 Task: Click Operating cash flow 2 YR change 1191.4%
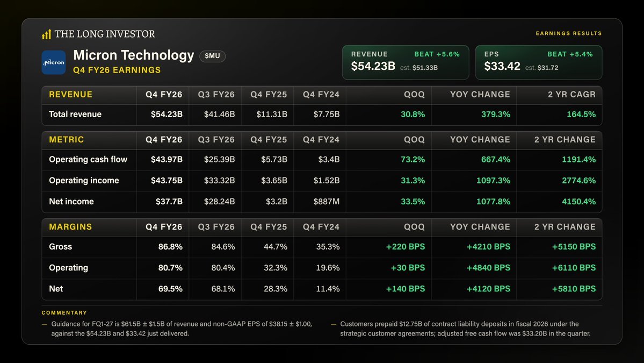coord(578,160)
